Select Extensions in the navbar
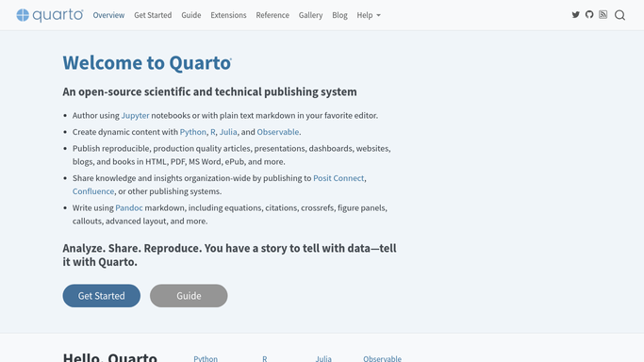The width and height of the screenshot is (644, 362). (228, 15)
